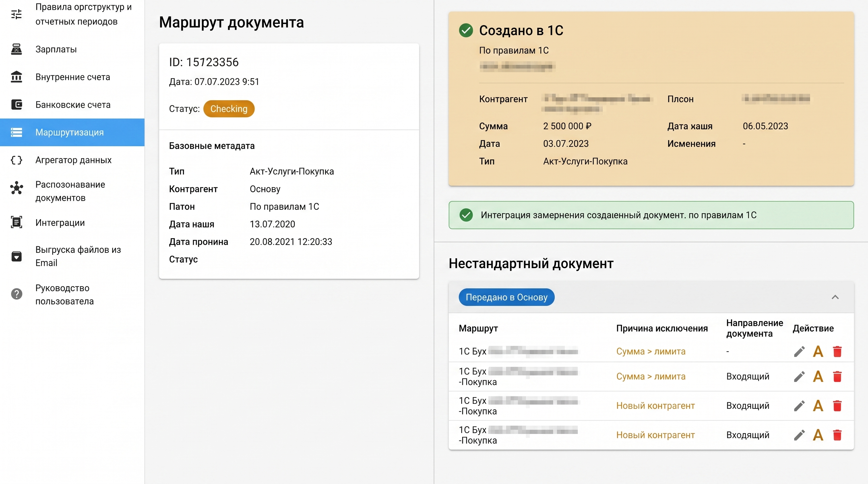This screenshot has height=484, width=868.
Task: Click the last Новый контрагент reason
Action: tap(655, 435)
